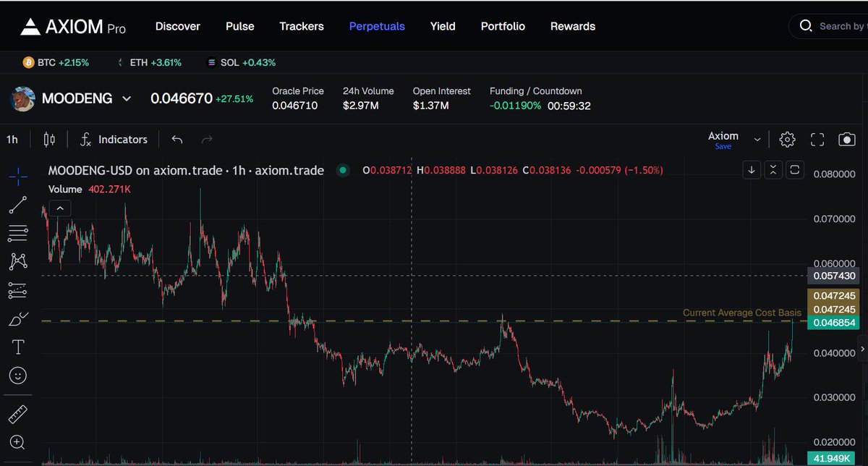
Task: Click the BTC +2.15% ticker text
Action: click(64, 63)
